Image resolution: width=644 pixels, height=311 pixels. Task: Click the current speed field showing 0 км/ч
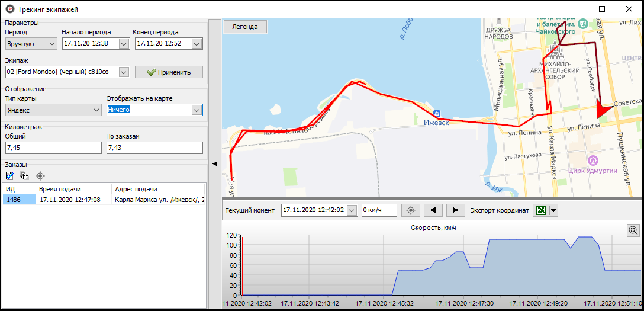[379, 210]
